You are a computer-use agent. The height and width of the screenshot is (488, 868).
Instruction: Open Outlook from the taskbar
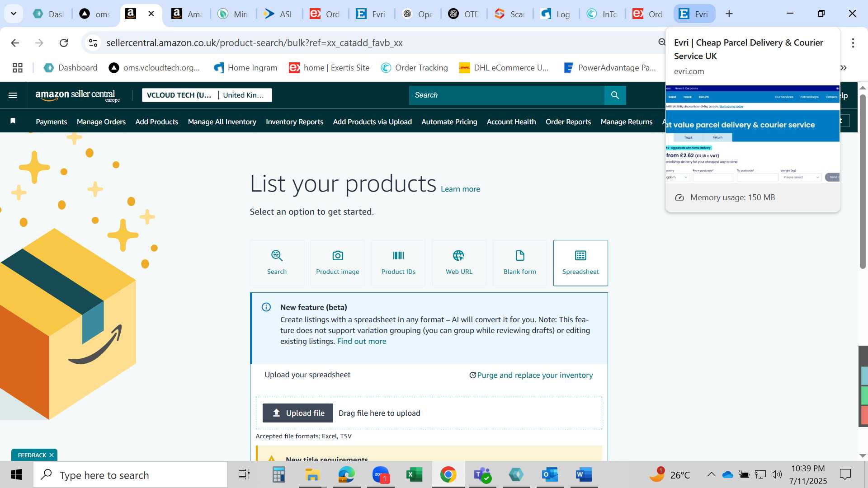[x=550, y=474]
